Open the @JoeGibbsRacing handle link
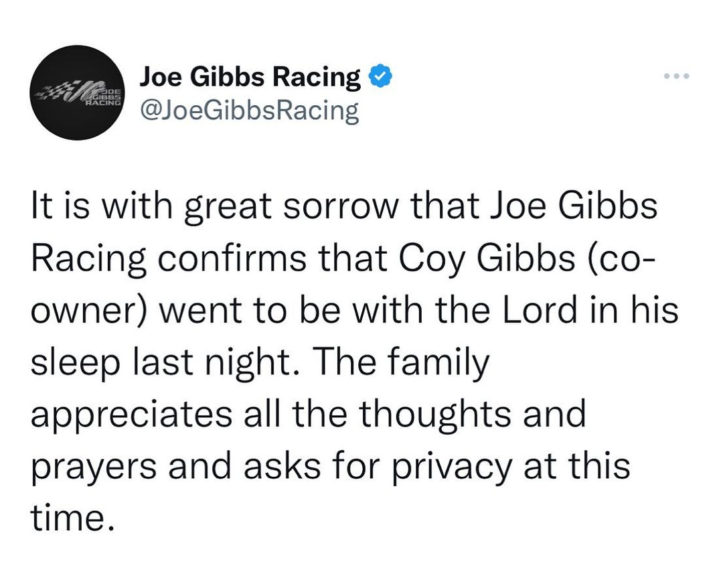The height and width of the screenshot is (588, 723). tap(249, 111)
